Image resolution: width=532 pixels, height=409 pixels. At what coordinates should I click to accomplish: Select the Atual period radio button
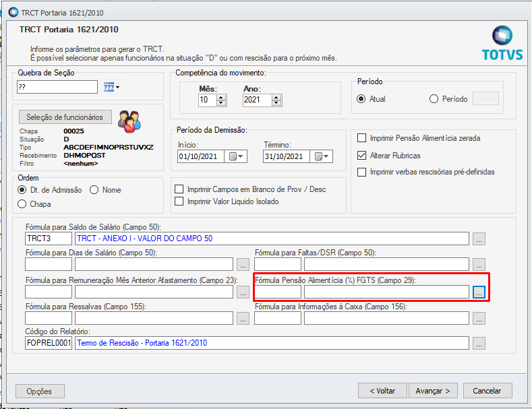tap(361, 98)
